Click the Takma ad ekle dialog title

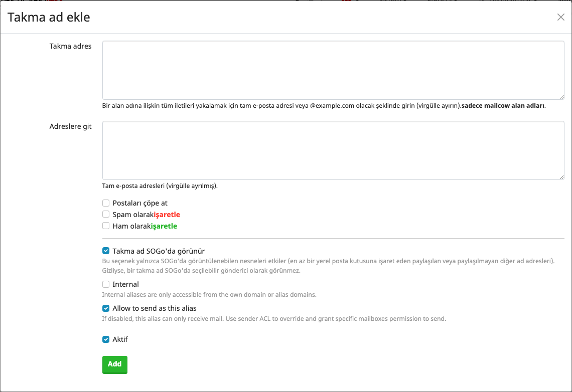(x=49, y=17)
